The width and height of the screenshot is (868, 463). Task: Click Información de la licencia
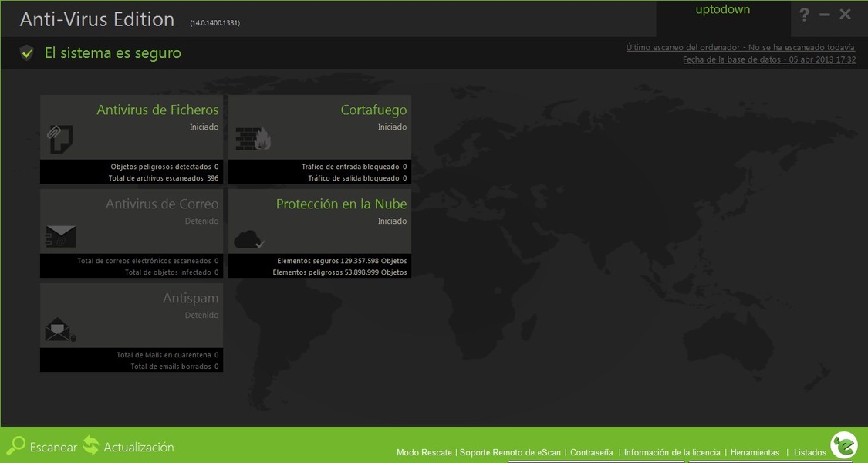click(x=672, y=453)
